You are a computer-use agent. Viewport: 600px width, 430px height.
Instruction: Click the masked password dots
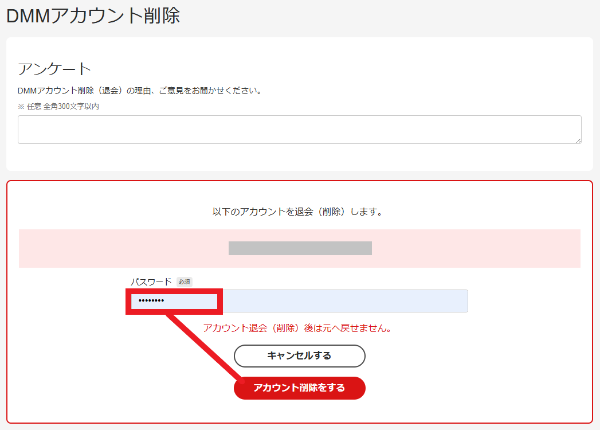pyautogui.click(x=151, y=302)
